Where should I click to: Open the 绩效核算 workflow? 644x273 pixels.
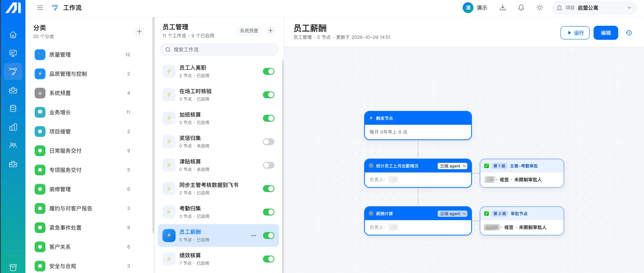218,259
